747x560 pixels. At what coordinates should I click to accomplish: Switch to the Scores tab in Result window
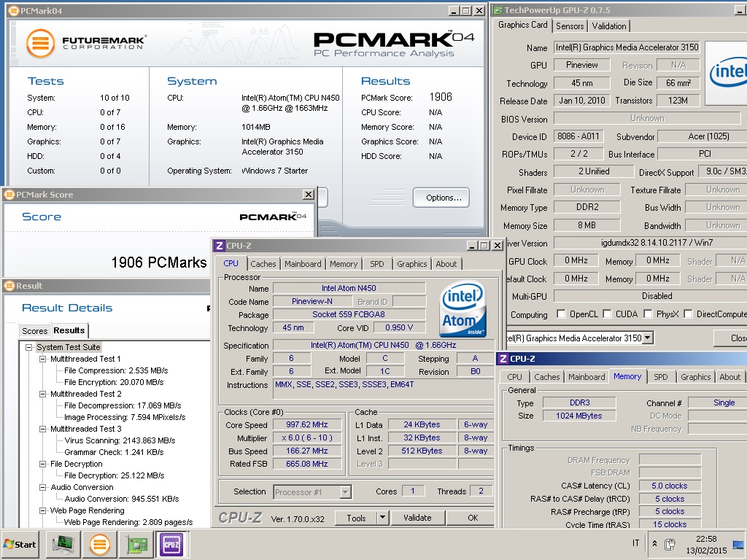pyautogui.click(x=35, y=331)
